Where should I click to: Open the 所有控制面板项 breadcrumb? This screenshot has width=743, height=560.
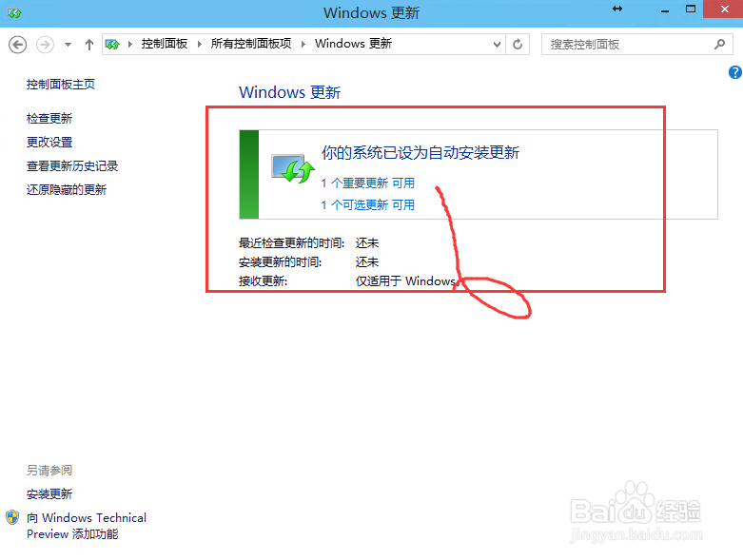[250, 44]
